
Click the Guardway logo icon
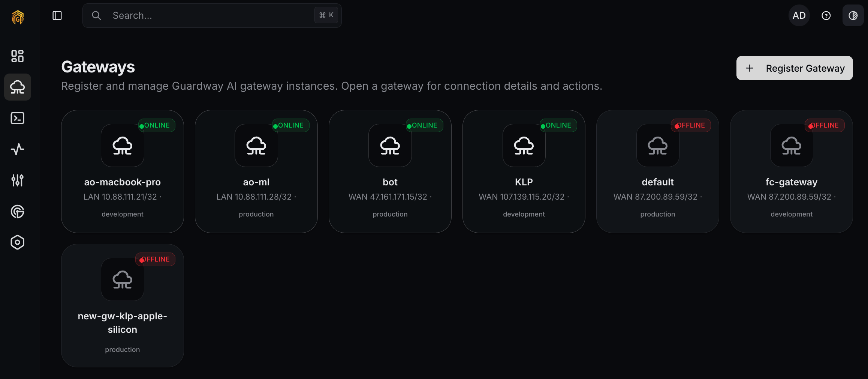click(x=18, y=17)
